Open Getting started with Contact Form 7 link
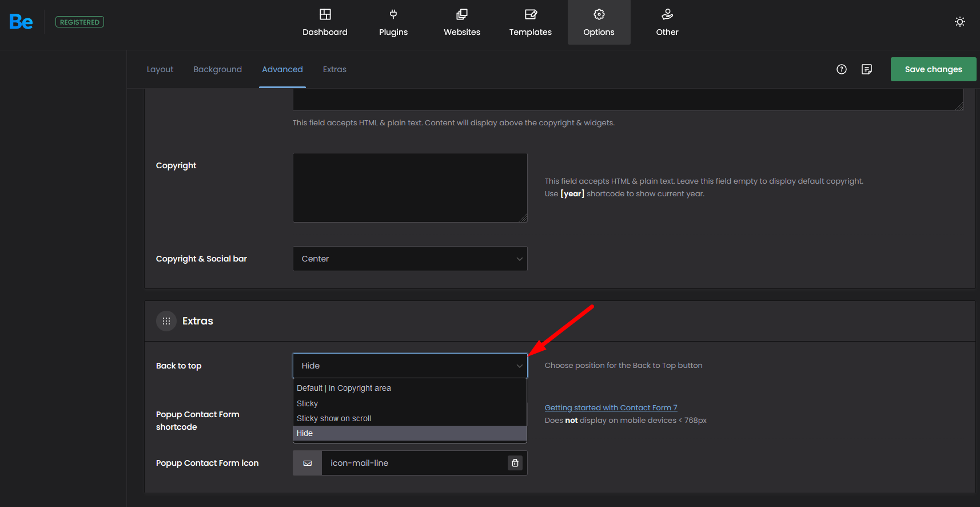The height and width of the screenshot is (507, 980). 611,407
